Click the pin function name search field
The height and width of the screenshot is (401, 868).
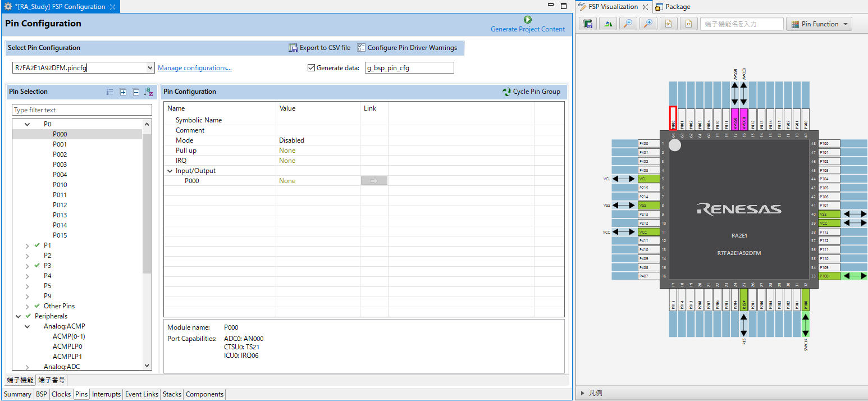click(x=741, y=24)
